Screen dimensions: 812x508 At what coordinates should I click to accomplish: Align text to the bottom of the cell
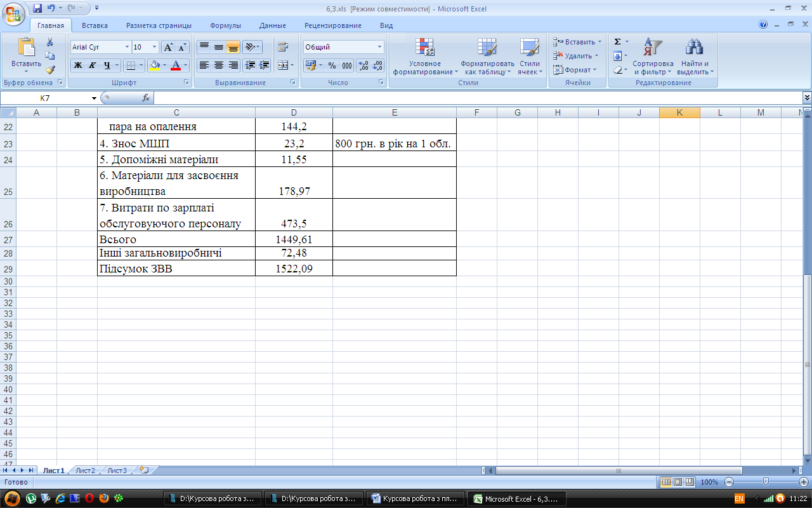pos(233,47)
